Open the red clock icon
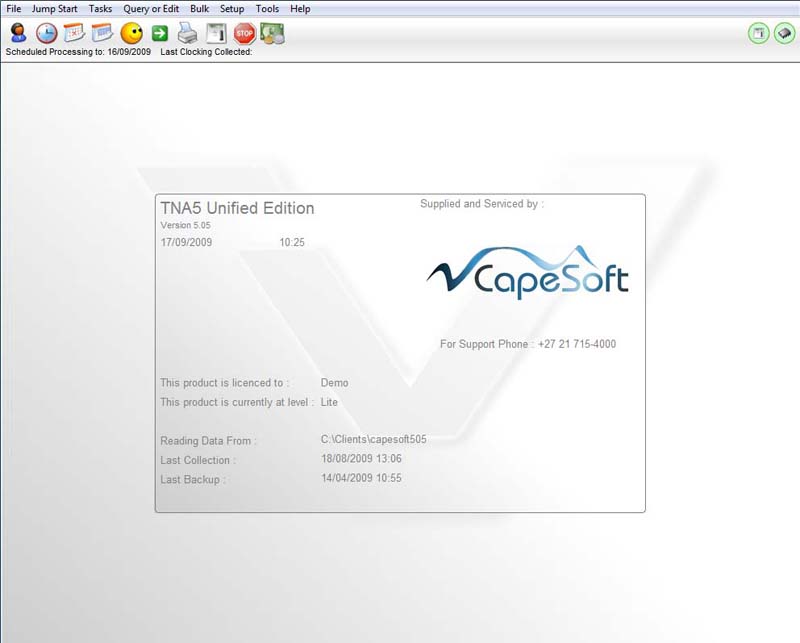 (46, 33)
